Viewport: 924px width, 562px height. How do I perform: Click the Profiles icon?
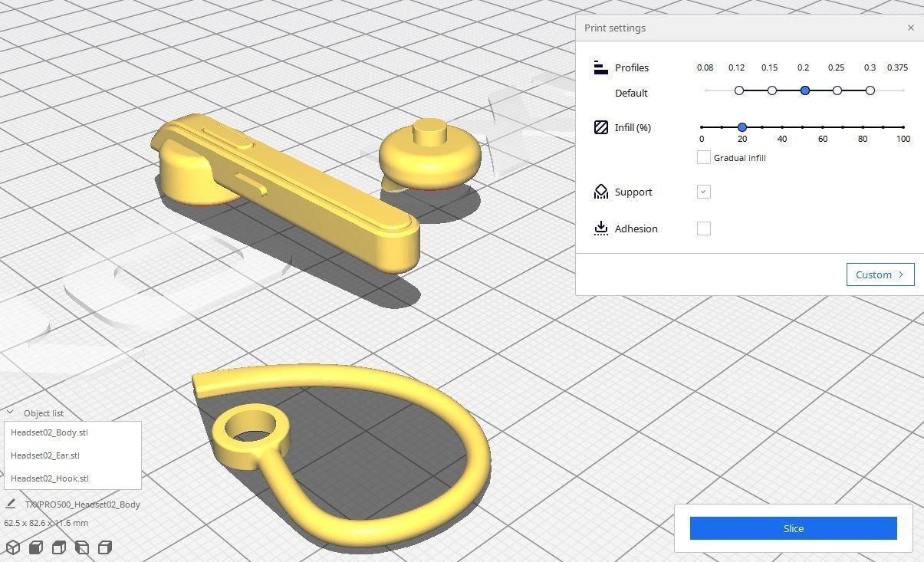coord(601,67)
